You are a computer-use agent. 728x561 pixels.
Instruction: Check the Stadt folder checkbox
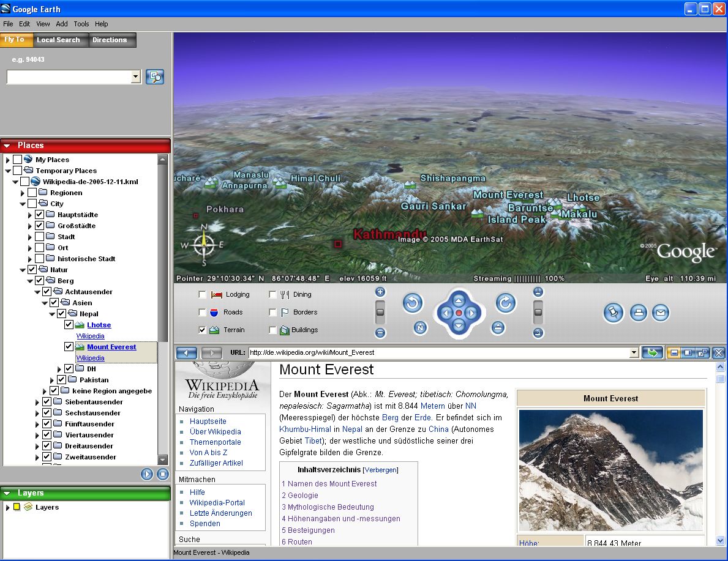pyautogui.click(x=39, y=237)
